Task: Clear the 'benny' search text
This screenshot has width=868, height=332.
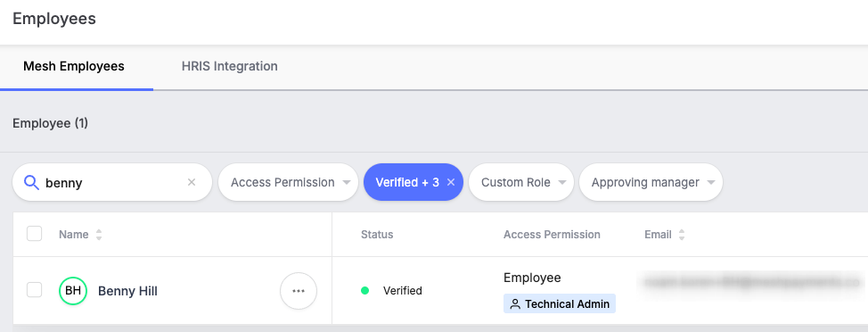Action: pyautogui.click(x=192, y=182)
